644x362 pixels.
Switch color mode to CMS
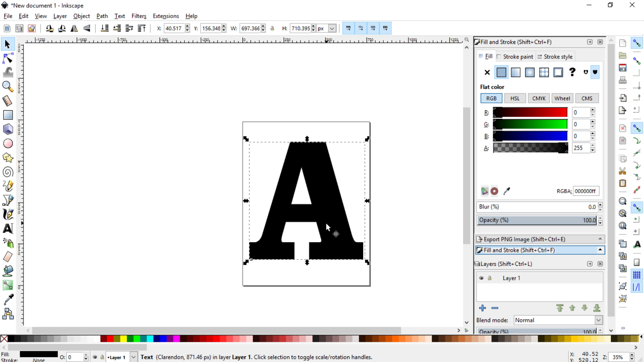click(587, 99)
